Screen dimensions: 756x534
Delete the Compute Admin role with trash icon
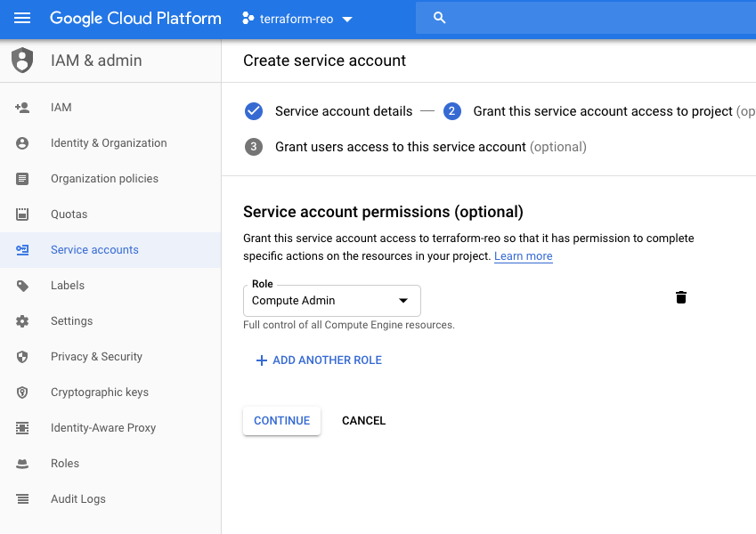[681, 297]
